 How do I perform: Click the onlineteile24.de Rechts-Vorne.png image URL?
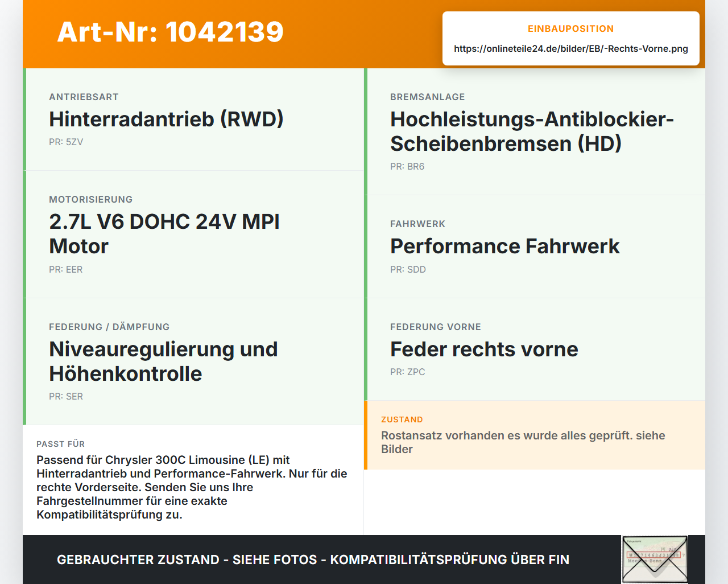pyautogui.click(x=571, y=48)
